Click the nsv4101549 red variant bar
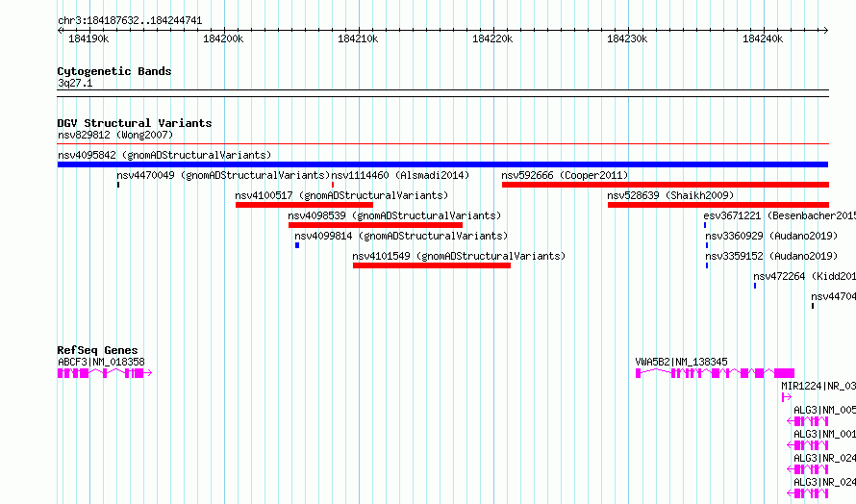 click(x=431, y=265)
